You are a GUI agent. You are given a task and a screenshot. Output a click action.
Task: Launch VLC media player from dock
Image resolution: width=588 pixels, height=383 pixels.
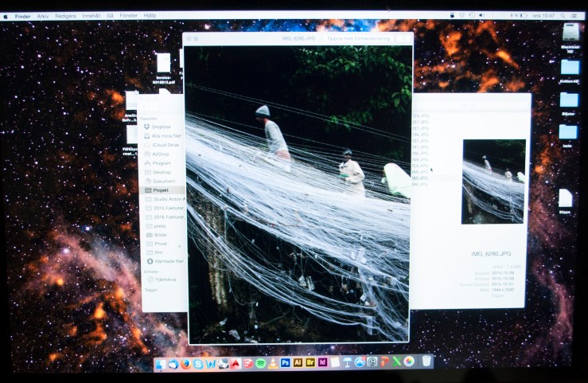[272, 363]
